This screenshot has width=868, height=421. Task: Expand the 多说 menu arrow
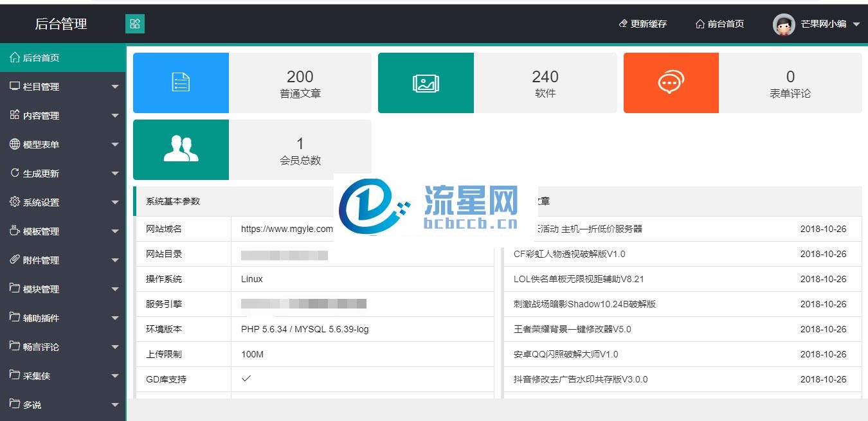click(x=115, y=405)
